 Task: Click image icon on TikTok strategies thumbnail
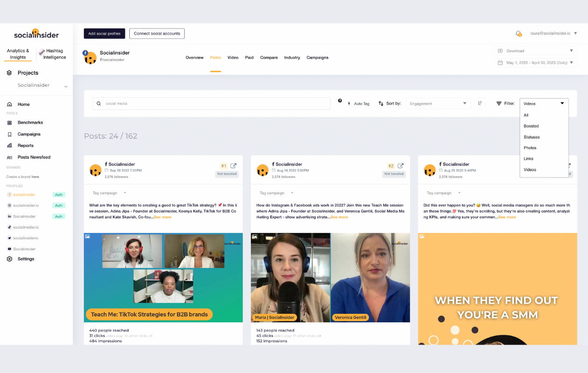coord(88,236)
